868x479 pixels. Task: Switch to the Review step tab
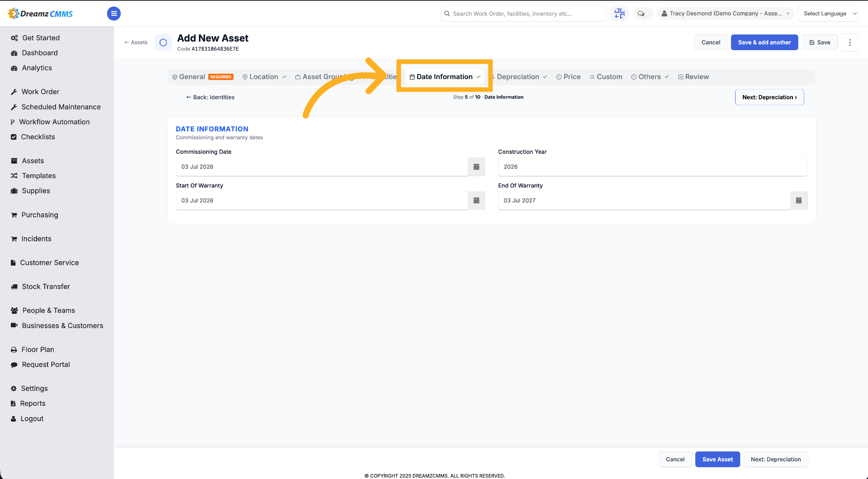coord(693,77)
